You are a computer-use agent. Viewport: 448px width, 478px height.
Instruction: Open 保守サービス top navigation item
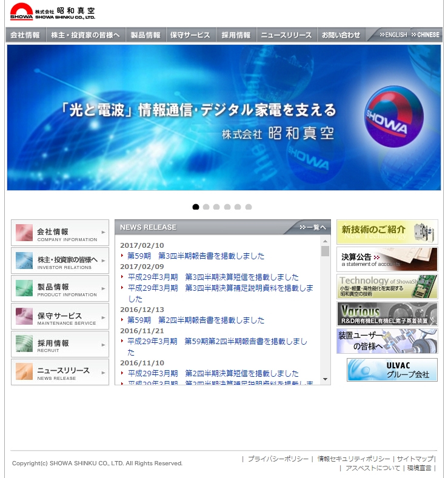click(190, 35)
